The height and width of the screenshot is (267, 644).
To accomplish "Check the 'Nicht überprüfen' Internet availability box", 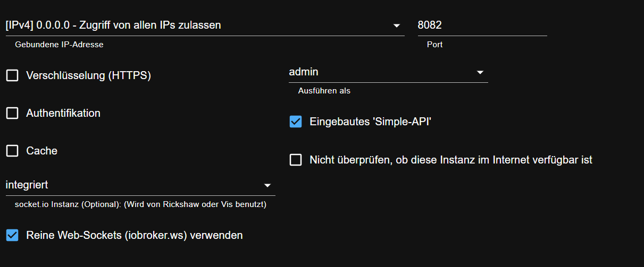I will click(296, 160).
